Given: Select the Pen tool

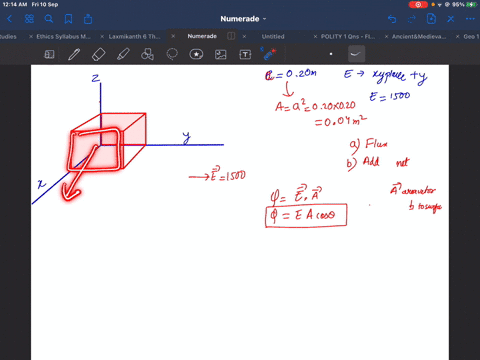Looking at the screenshot, I should pos(74,54).
